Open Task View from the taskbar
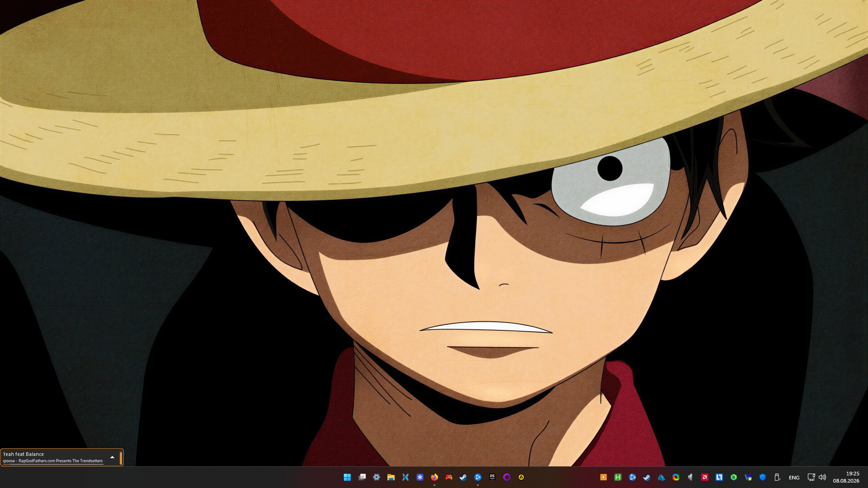 tap(362, 477)
